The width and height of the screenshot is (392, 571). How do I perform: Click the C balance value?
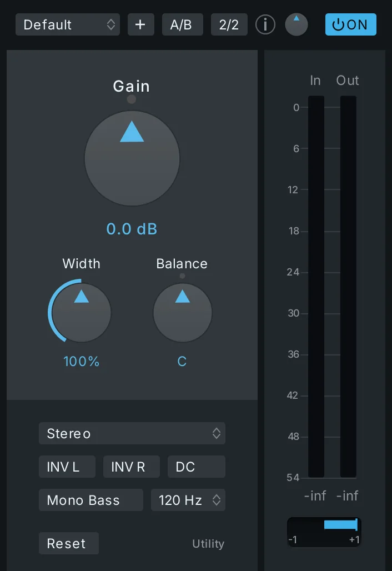pyautogui.click(x=182, y=361)
